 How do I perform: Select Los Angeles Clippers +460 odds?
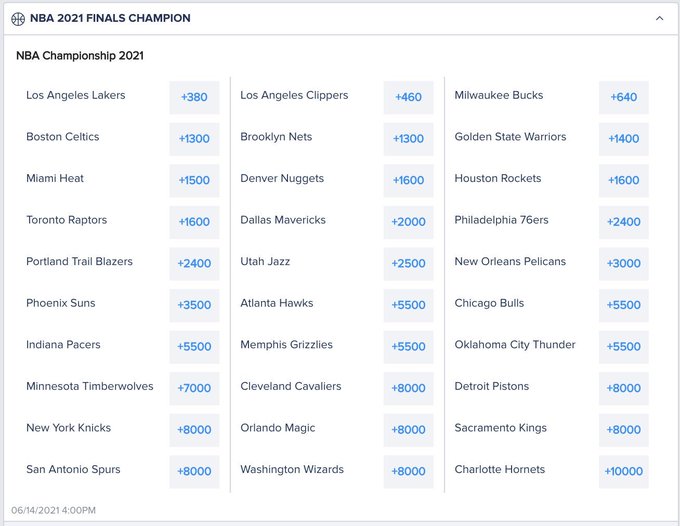point(409,97)
